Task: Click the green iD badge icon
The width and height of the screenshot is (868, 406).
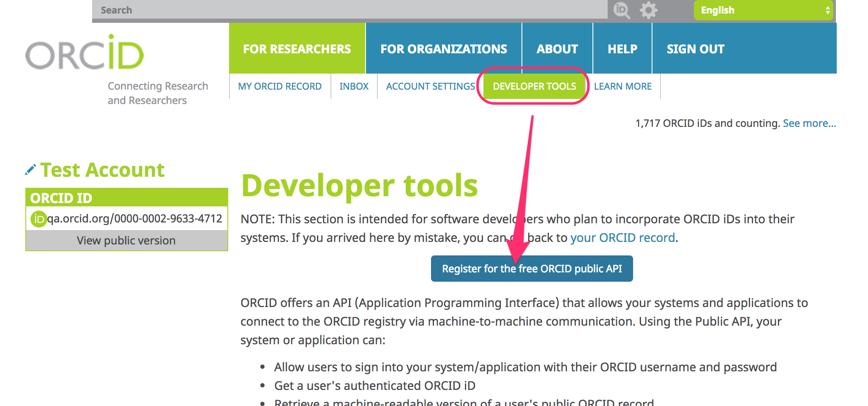Action: [38, 219]
